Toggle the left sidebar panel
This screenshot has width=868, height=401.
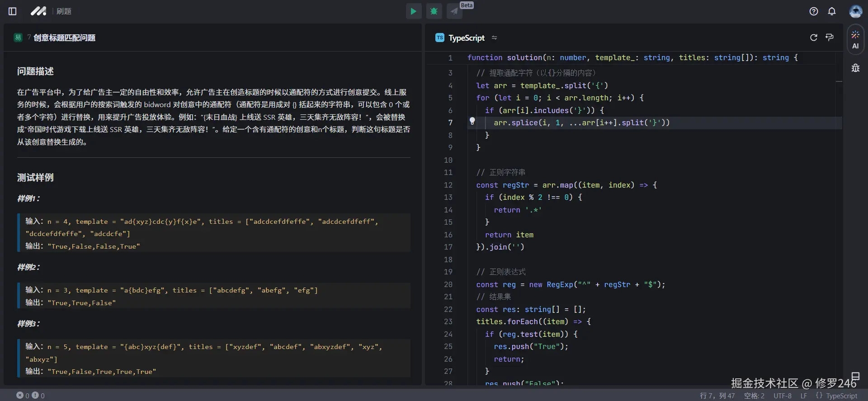[x=13, y=11]
